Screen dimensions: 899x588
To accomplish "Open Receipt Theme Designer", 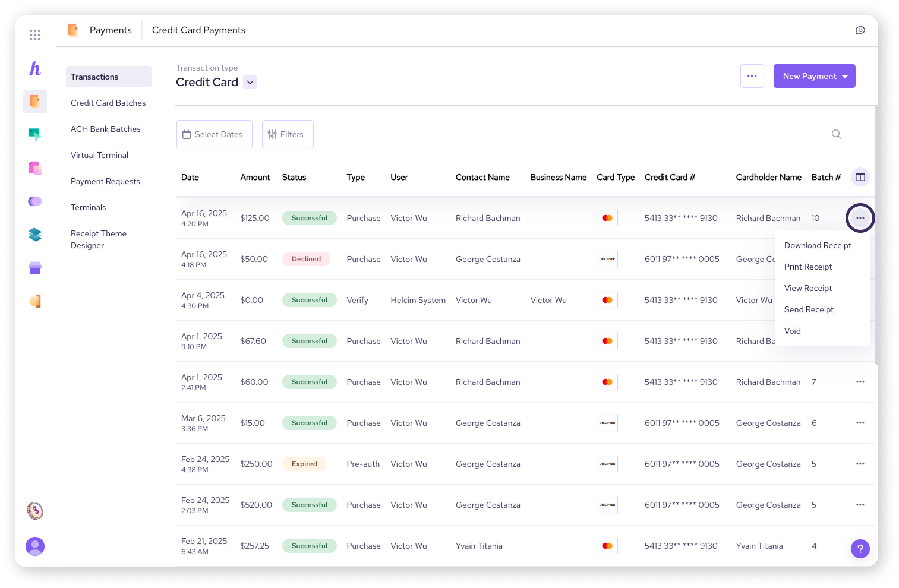I will tap(99, 239).
